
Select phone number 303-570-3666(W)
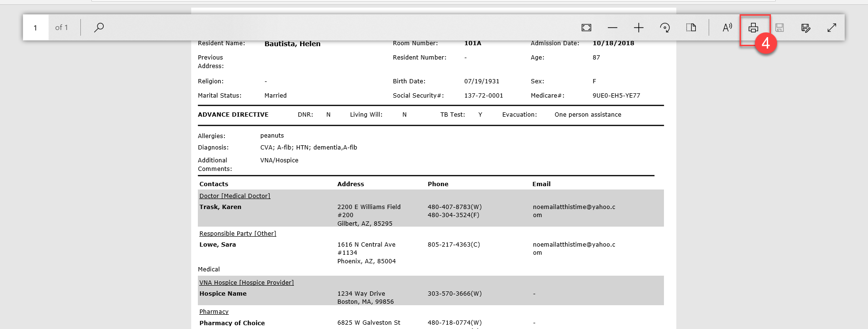[454, 293]
